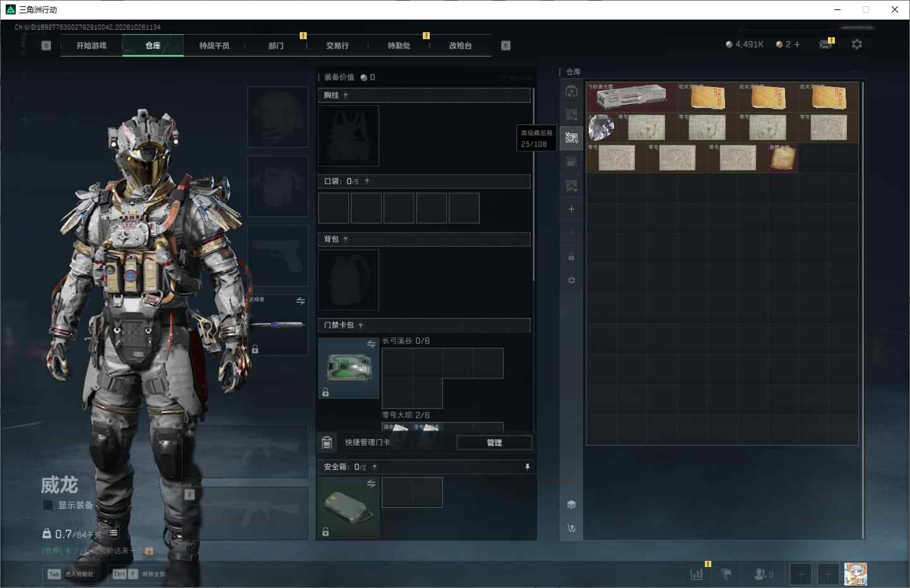The height and width of the screenshot is (588, 910).
Task: Open the weight details list icon
Action: [114, 533]
